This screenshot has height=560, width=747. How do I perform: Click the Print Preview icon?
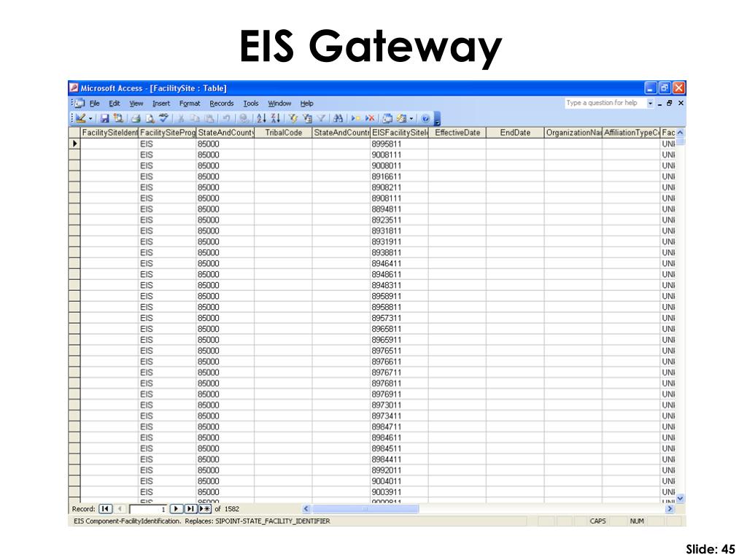150,118
